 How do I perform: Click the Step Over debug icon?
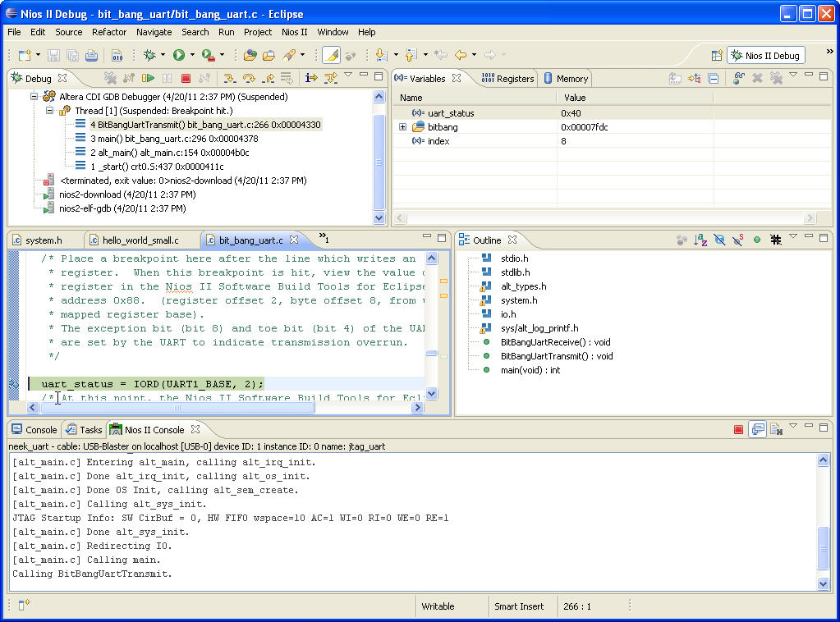[x=248, y=78]
